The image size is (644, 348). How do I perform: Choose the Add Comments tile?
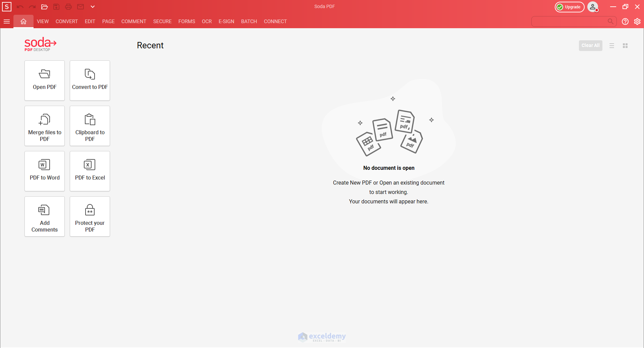tap(45, 216)
